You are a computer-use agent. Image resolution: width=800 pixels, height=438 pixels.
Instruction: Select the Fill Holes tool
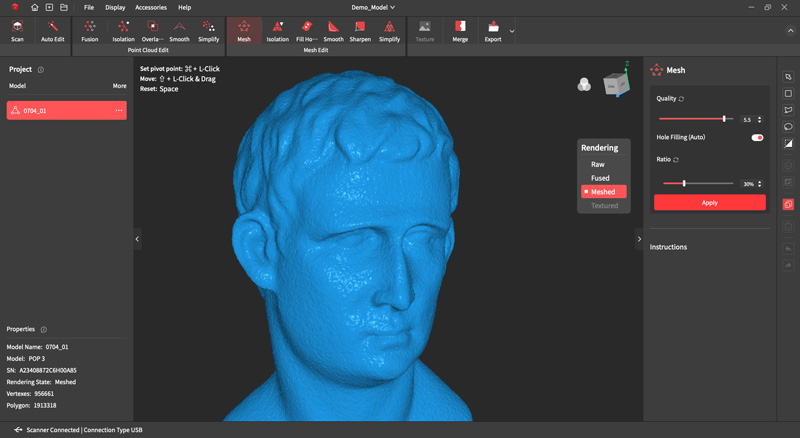click(306, 31)
